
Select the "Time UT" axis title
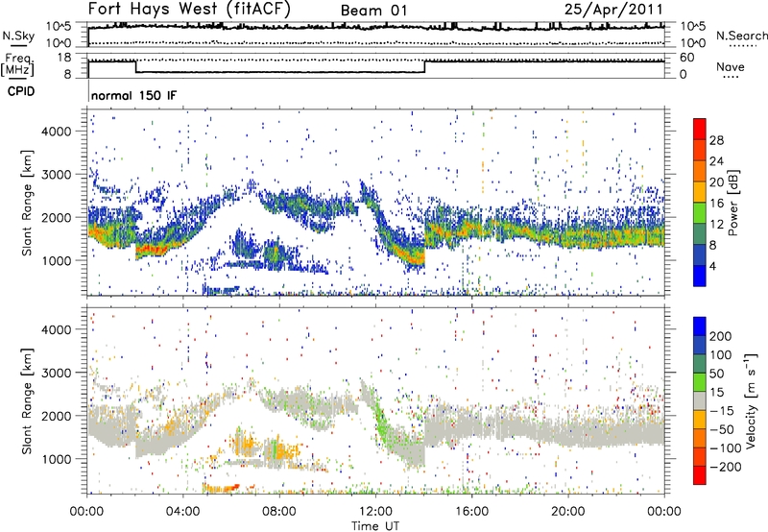[x=375, y=526]
